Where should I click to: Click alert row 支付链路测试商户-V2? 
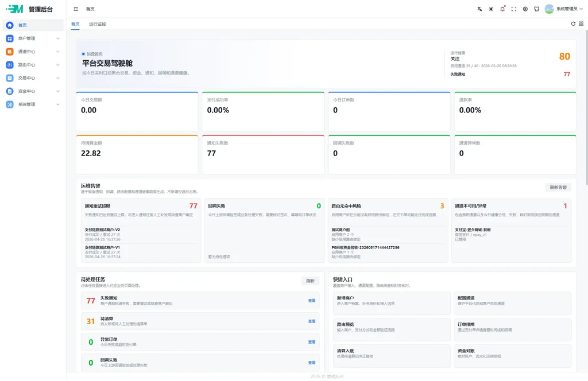coord(141,235)
